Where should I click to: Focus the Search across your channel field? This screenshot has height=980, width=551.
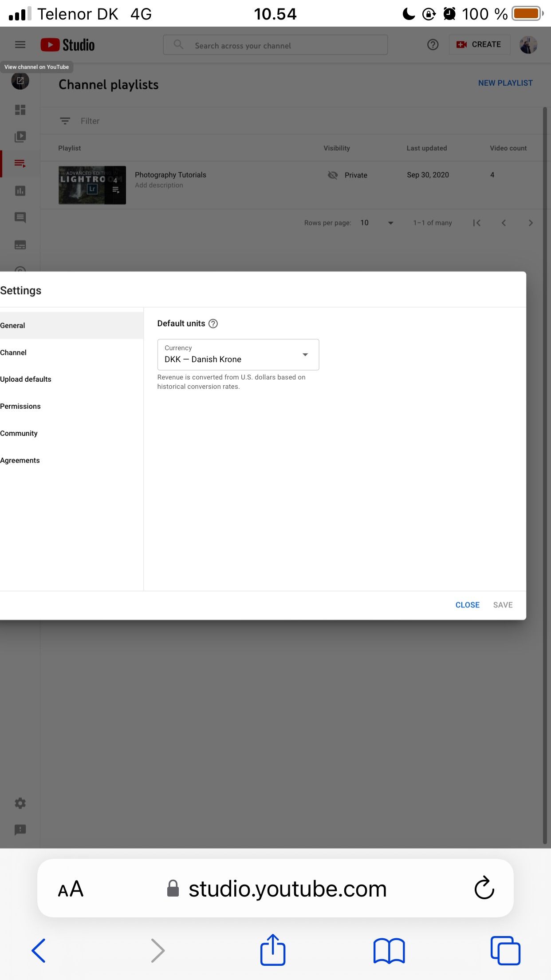tap(275, 45)
